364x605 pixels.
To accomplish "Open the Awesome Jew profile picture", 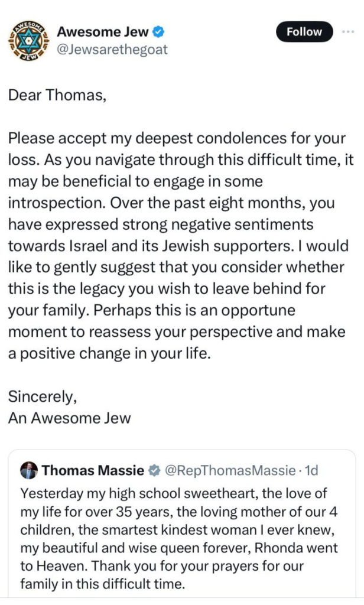I will 27,41.
